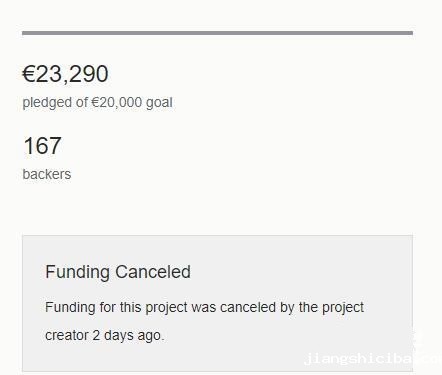This screenshot has height=375, width=442.
Task: Click the 'Funding Canceled' heading
Action: [118, 272]
